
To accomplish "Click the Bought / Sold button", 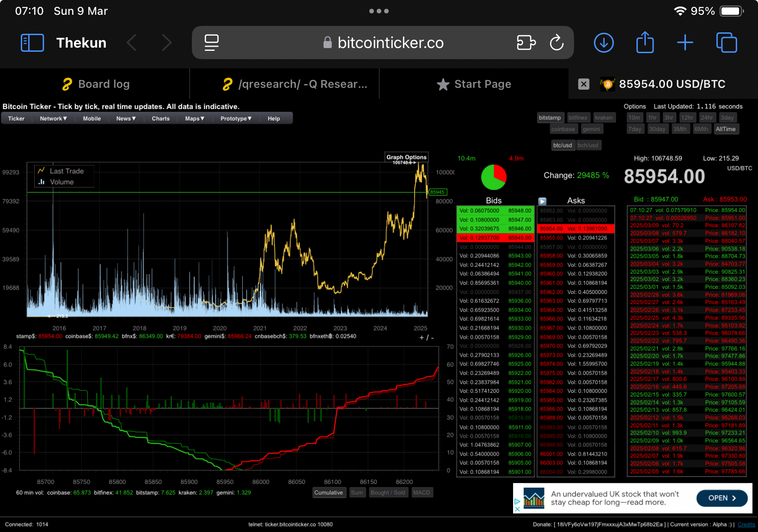I will [x=388, y=493].
